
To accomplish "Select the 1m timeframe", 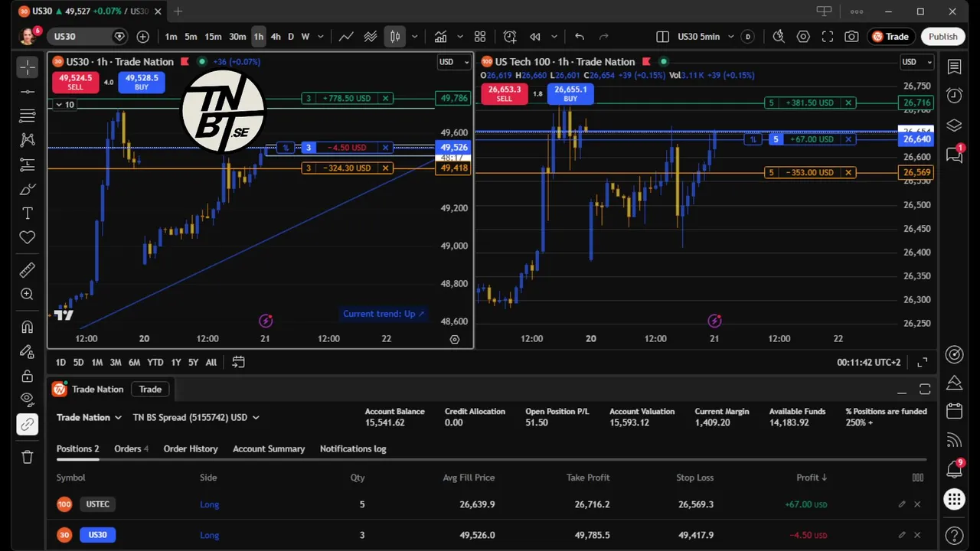I will tap(171, 37).
